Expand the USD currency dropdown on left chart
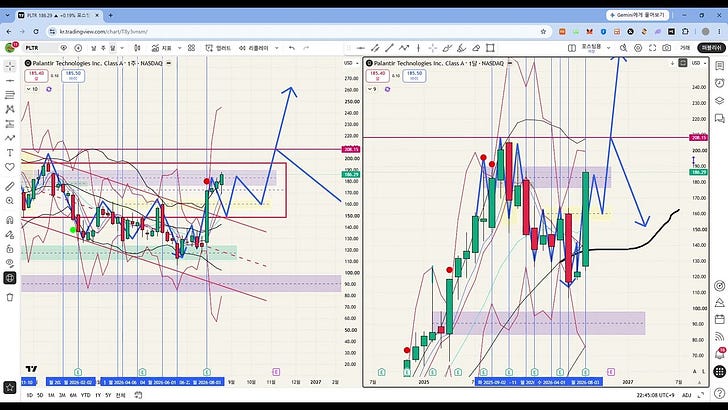Viewport: 728px width, 410px height. tap(351, 63)
